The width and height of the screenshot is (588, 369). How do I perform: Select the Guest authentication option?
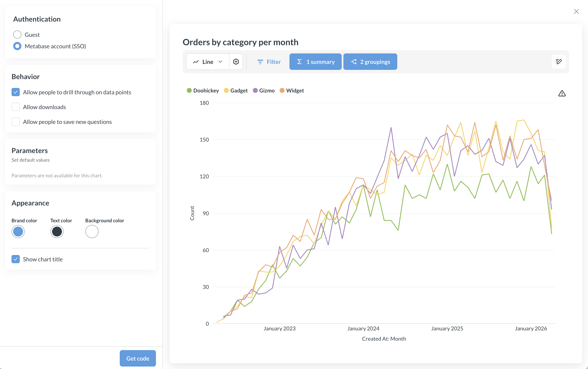[x=17, y=34]
